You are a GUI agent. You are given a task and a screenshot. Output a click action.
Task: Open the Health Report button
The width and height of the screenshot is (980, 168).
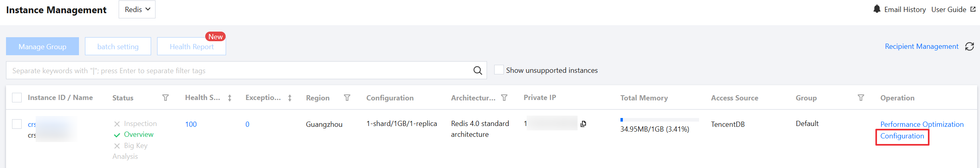coord(192,46)
